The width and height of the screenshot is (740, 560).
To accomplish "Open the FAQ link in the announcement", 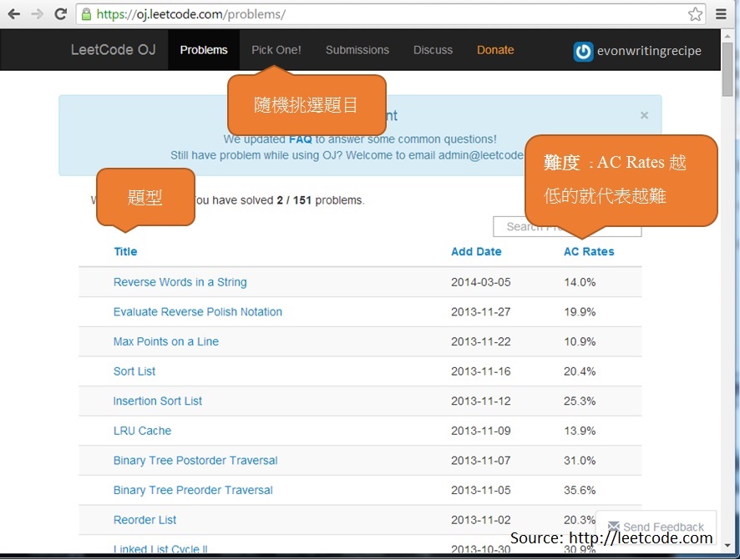I will pyautogui.click(x=301, y=139).
